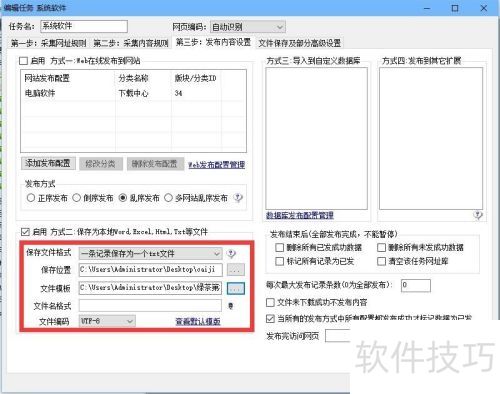Check 删除所有已发成功数据
Screen dimensions: 500x394
279,247
